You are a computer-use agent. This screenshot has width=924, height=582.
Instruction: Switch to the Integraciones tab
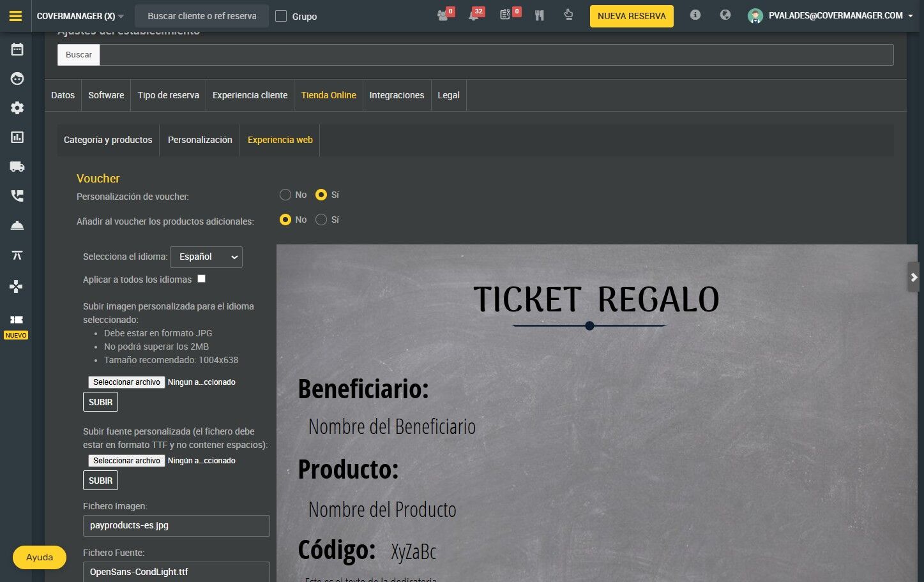click(x=397, y=95)
